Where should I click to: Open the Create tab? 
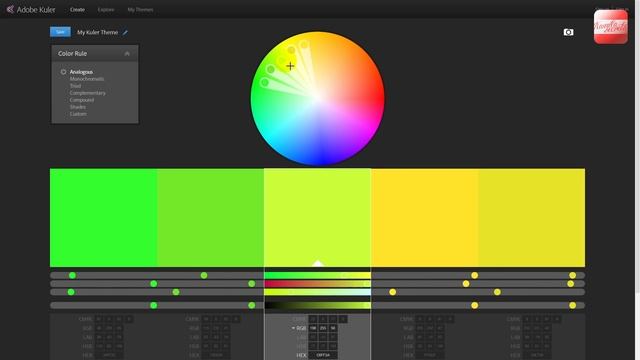[77, 9]
